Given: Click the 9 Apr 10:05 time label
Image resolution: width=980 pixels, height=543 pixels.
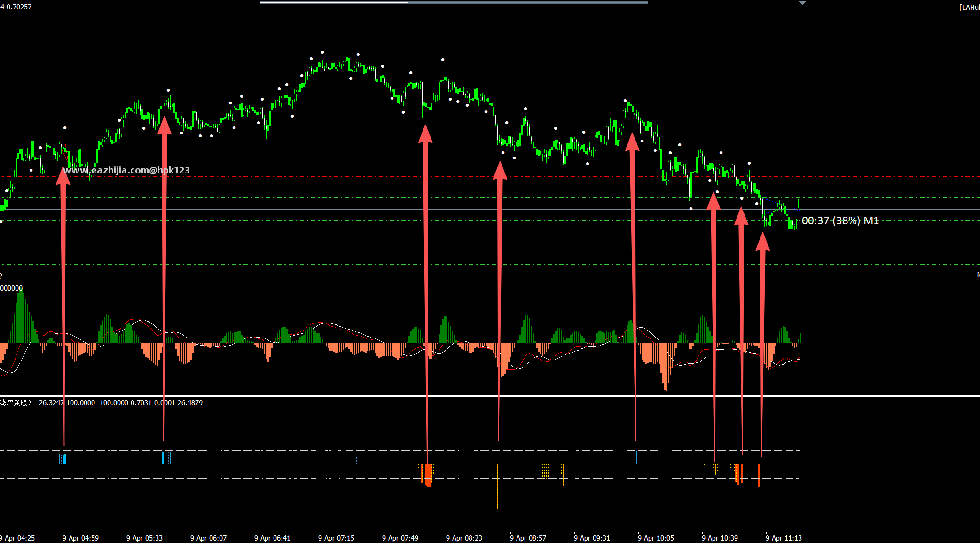Looking at the screenshot, I should click(656, 538).
